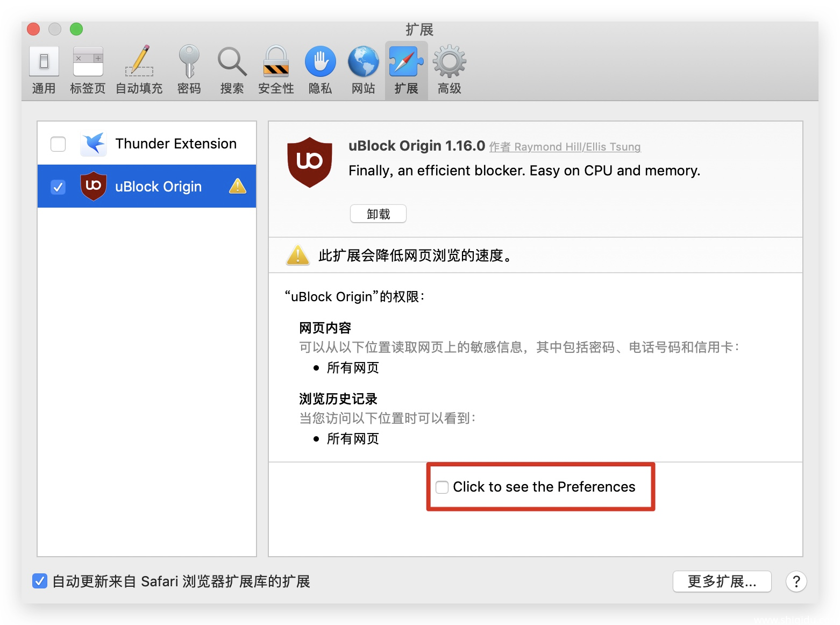Viewport: 840px width, 625px height.
Task: Open the 安全性 (Security) lock pane
Action: pyautogui.click(x=276, y=71)
